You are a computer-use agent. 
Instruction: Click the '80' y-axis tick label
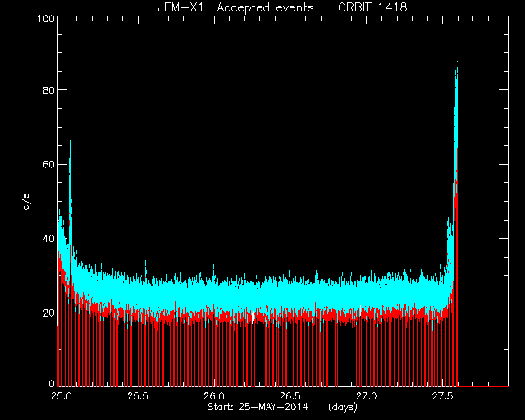coord(49,90)
